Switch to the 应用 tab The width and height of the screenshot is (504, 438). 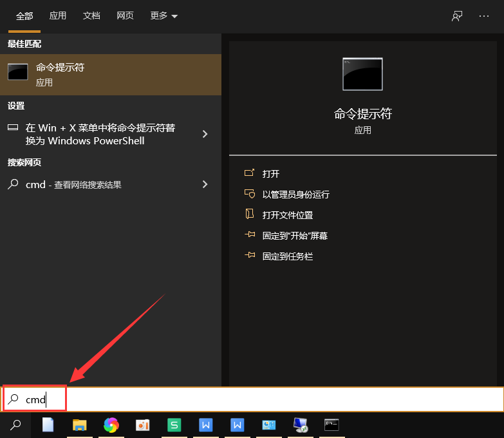58,15
